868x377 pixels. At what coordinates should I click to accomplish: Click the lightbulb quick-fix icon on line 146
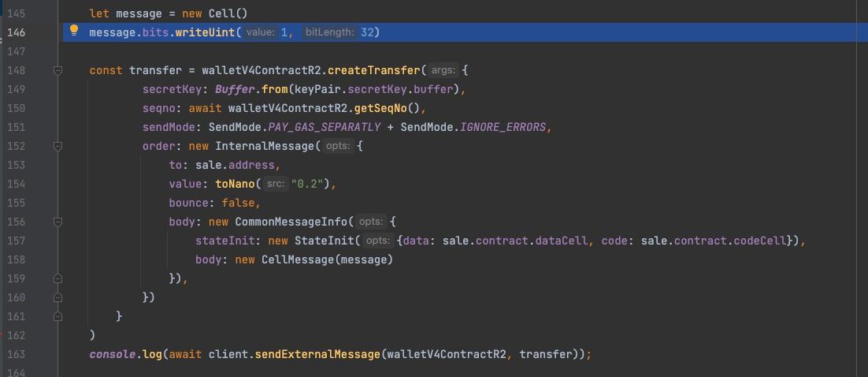pos(73,31)
